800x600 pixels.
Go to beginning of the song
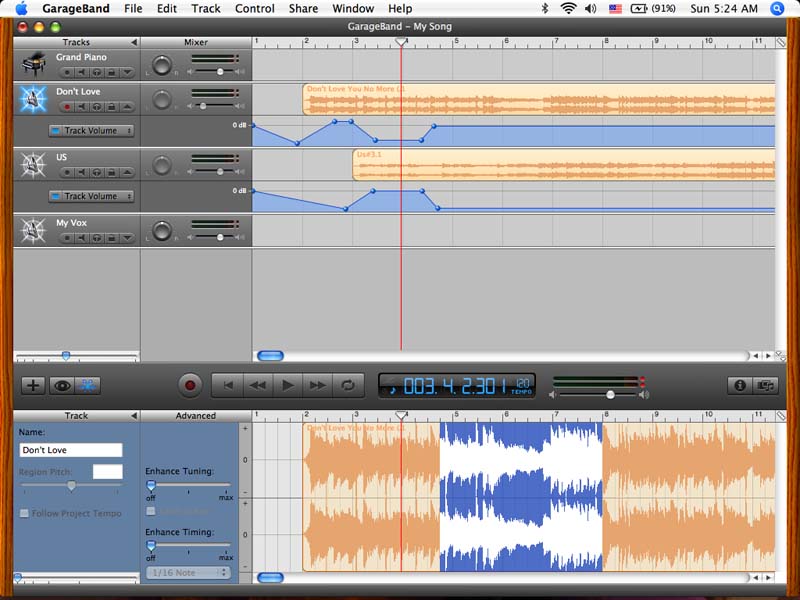pyautogui.click(x=228, y=385)
